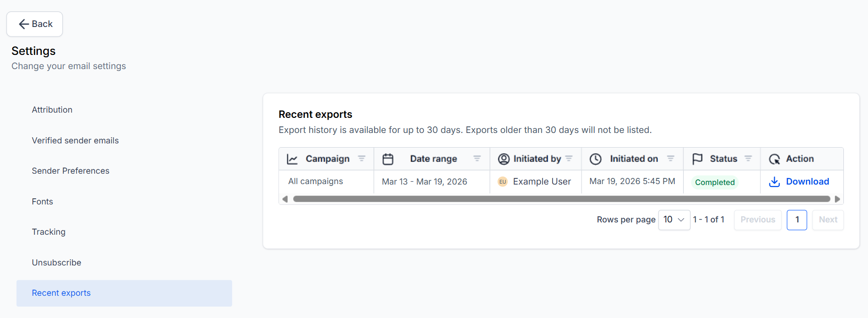Click the Campaign column filter icon
Image resolution: width=868 pixels, height=318 pixels.
[x=361, y=159]
